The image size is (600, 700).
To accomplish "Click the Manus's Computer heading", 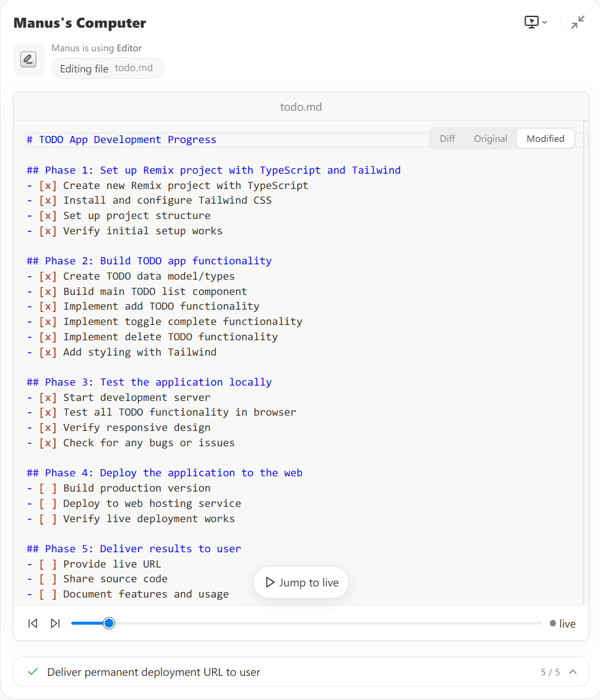I will (x=80, y=23).
